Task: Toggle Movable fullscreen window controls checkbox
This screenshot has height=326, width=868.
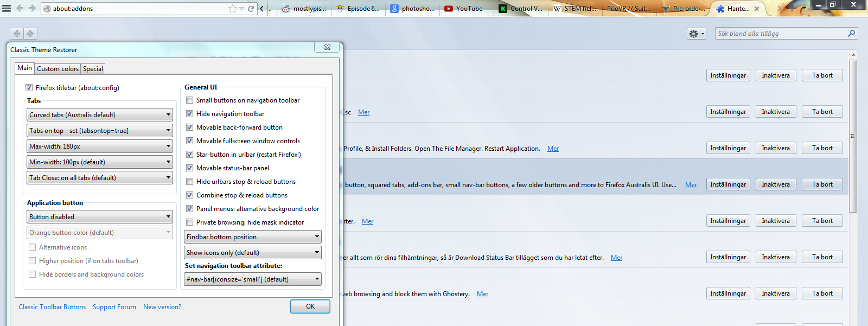Action: (x=189, y=141)
